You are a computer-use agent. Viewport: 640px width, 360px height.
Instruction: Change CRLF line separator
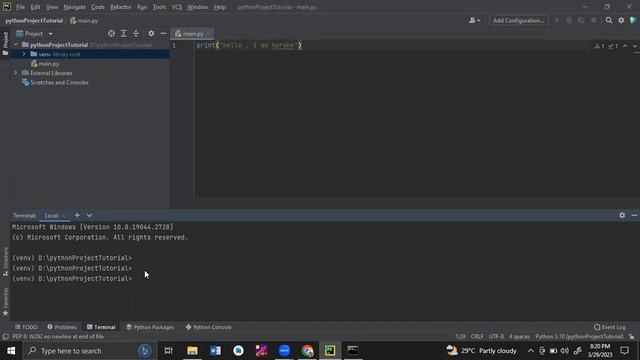pyautogui.click(x=477, y=337)
